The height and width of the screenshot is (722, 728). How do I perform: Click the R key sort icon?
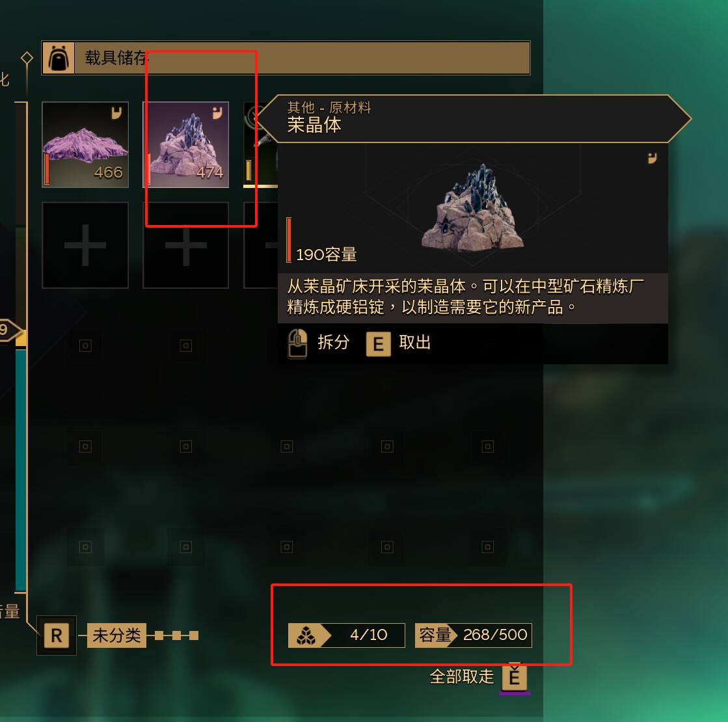point(56,635)
